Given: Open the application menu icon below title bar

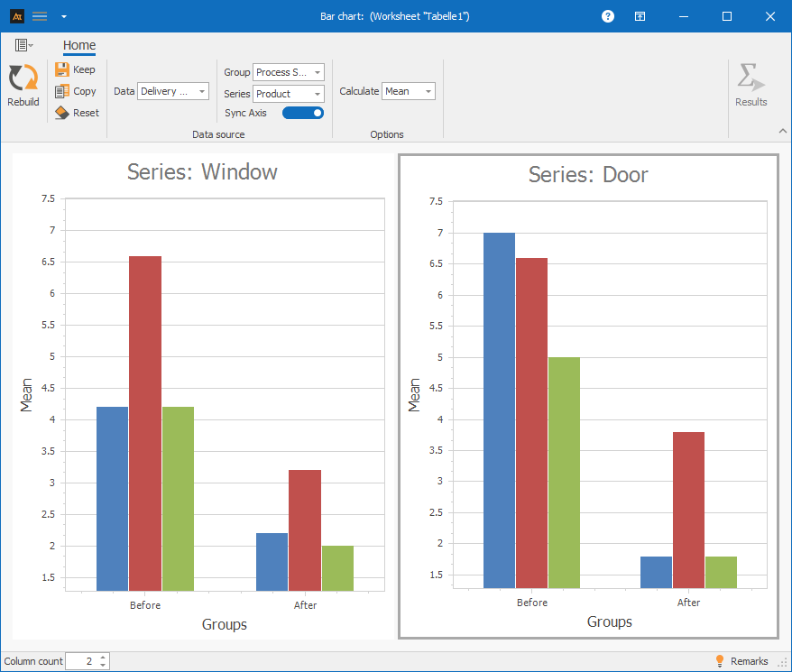Looking at the screenshot, I should [23, 45].
